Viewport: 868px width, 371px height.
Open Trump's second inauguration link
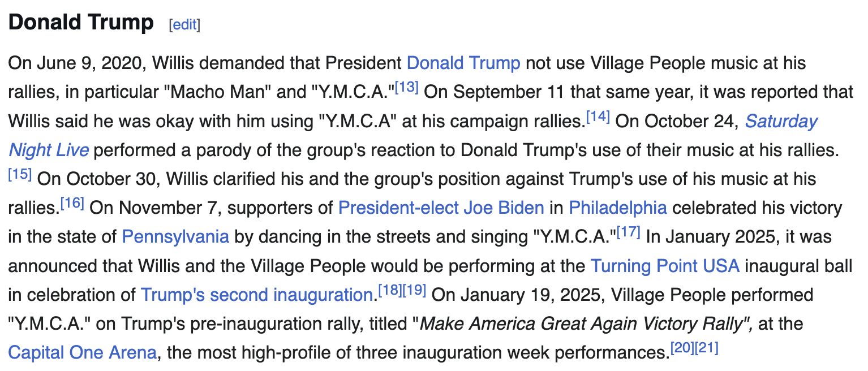pyautogui.click(x=256, y=295)
